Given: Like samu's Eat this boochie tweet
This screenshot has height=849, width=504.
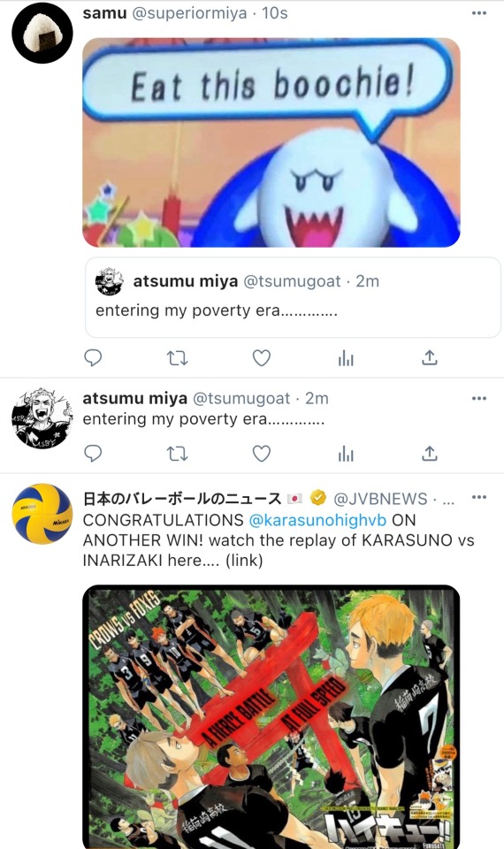Looking at the screenshot, I should coord(262,358).
